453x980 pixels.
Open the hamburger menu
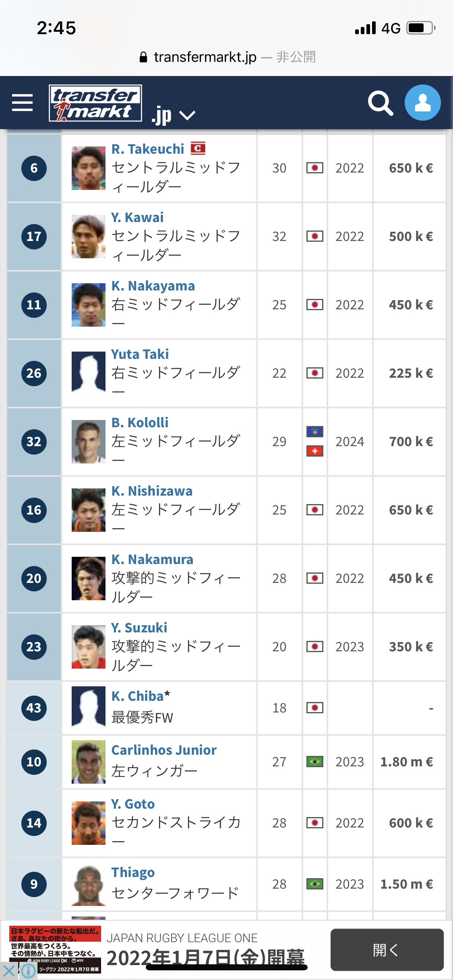tap(23, 103)
